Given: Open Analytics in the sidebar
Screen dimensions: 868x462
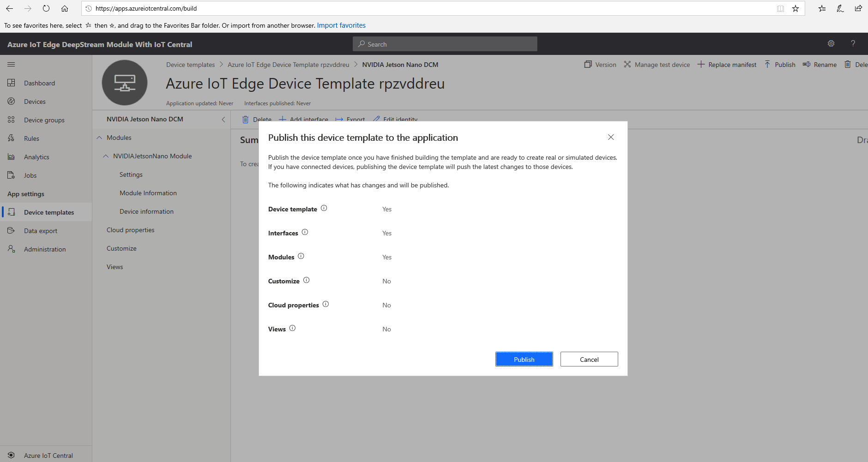Looking at the screenshot, I should point(46,157).
